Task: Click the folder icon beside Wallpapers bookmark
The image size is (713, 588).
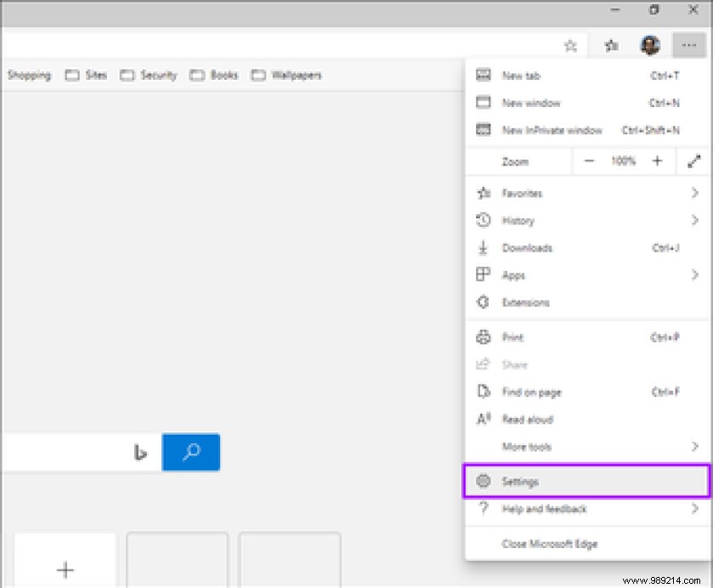Action: pyautogui.click(x=257, y=75)
